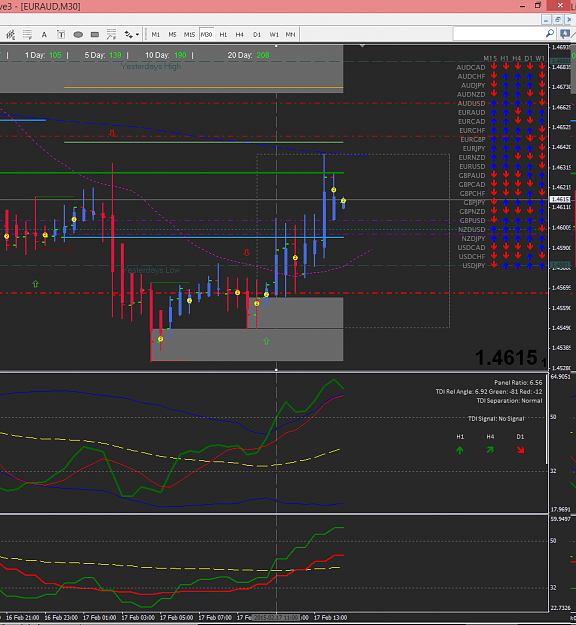Image resolution: width=576 pixels, height=625 pixels.
Task: Click the large 1.4615 price display
Action: coord(506,358)
